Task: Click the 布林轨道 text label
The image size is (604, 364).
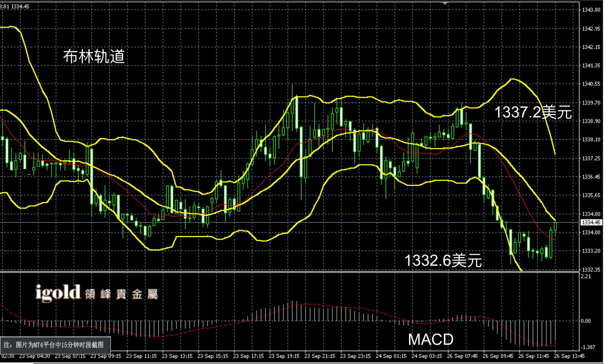Action: tap(94, 56)
